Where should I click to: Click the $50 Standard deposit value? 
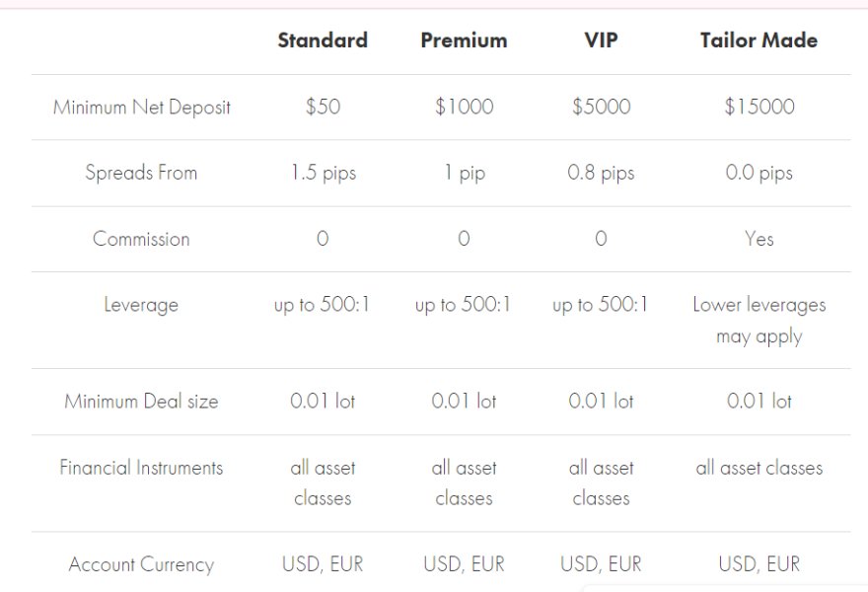[x=323, y=107]
